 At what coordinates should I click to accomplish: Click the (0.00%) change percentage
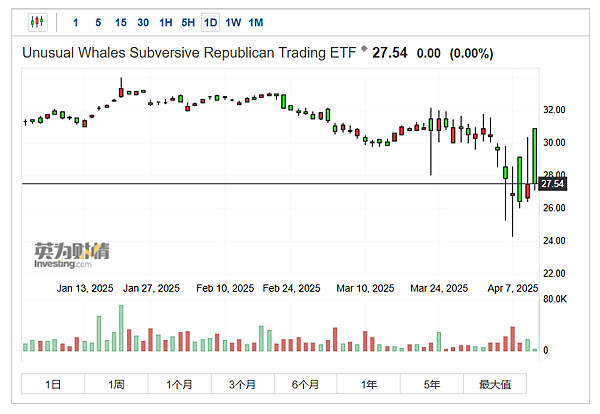pos(471,53)
